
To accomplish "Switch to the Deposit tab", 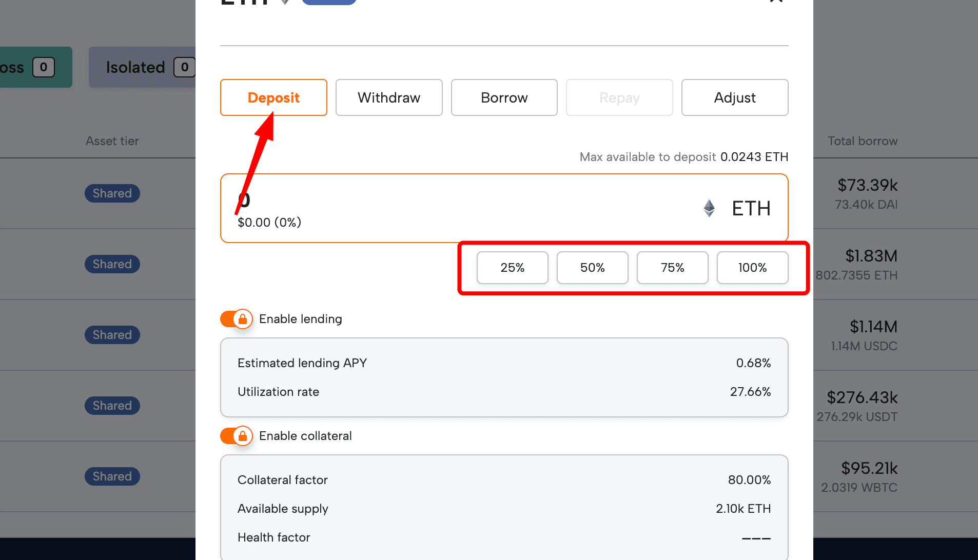I will 273,97.
